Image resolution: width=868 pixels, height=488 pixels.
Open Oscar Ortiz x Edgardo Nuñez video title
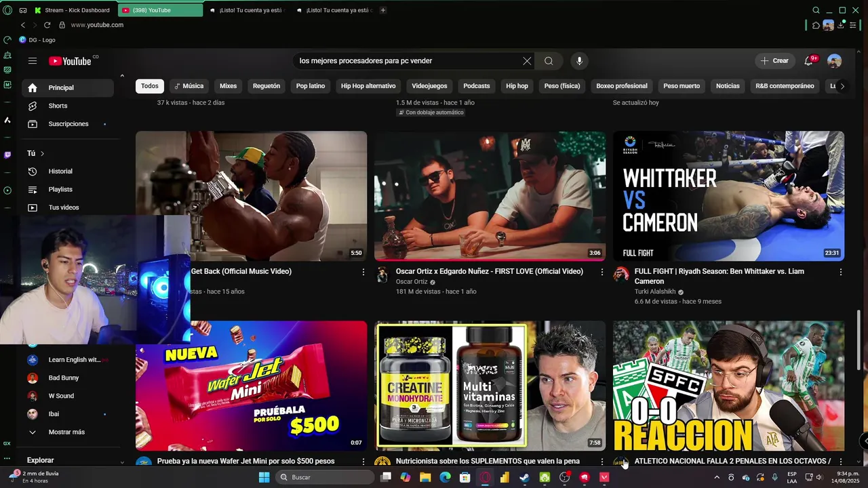pos(490,271)
